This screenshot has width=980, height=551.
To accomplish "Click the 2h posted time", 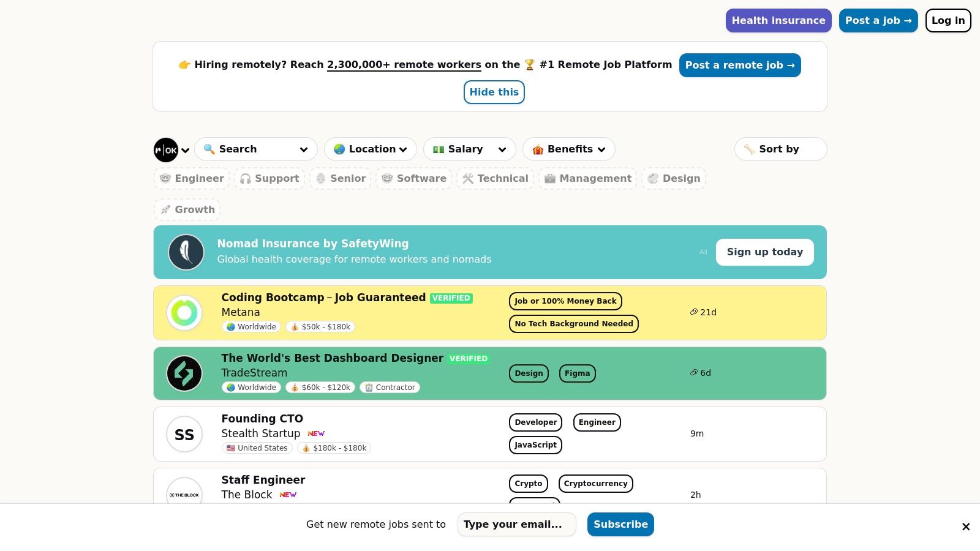I will [x=696, y=495].
